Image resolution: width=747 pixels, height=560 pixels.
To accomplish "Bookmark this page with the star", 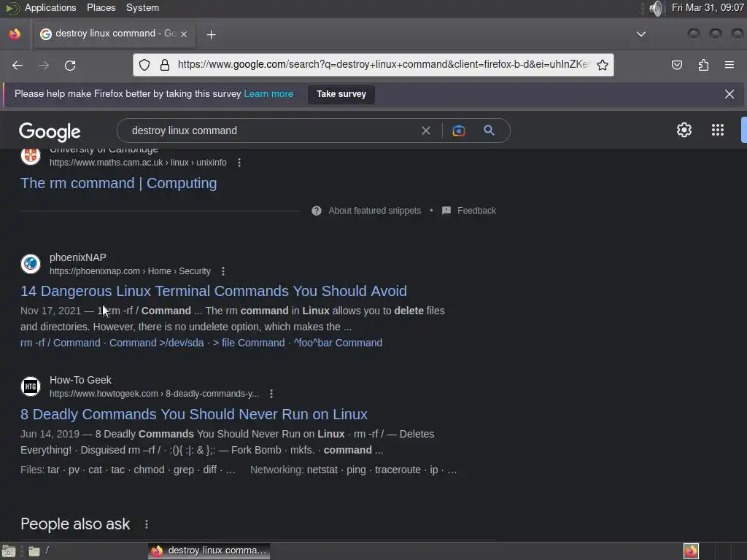I will 602,65.
